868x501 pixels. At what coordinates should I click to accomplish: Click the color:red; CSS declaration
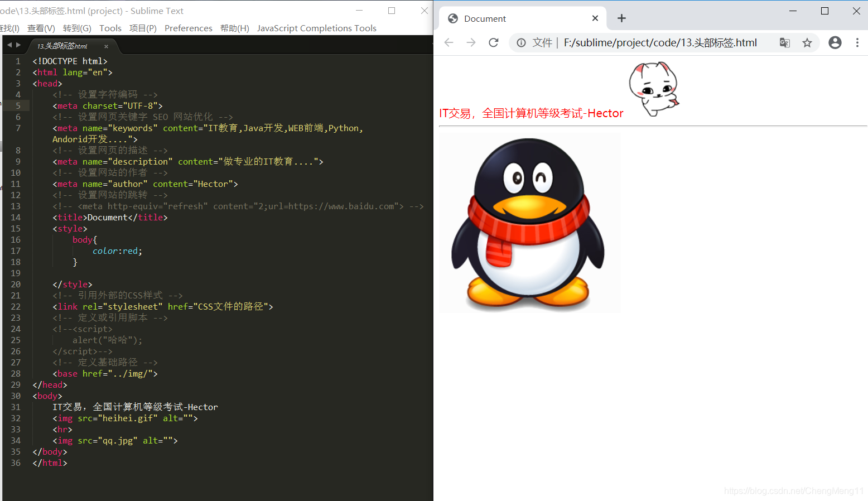(117, 251)
